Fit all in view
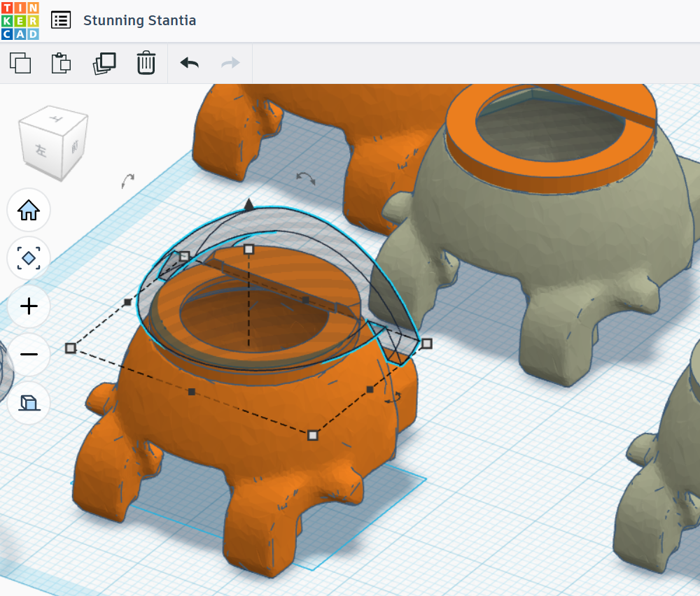The width and height of the screenshot is (700, 596). pyautogui.click(x=29, y=258)
